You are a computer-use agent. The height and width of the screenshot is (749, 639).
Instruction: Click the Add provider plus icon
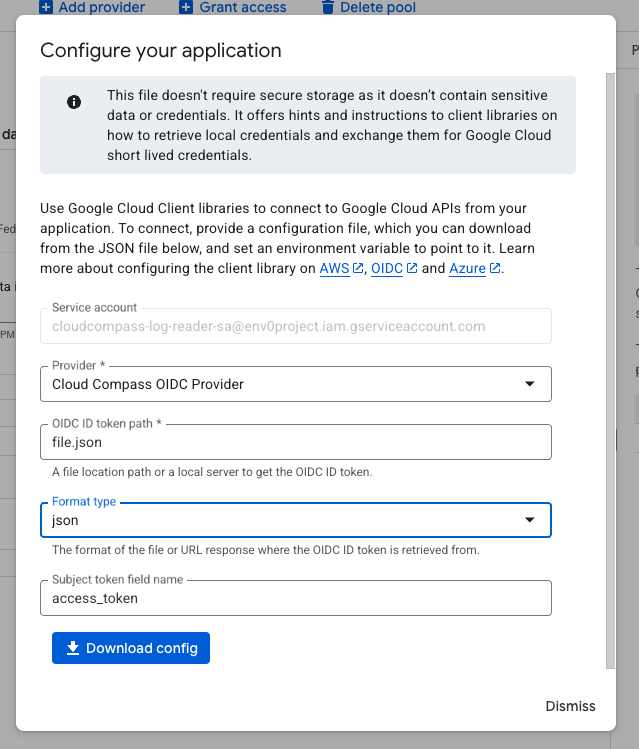[46, 7]
